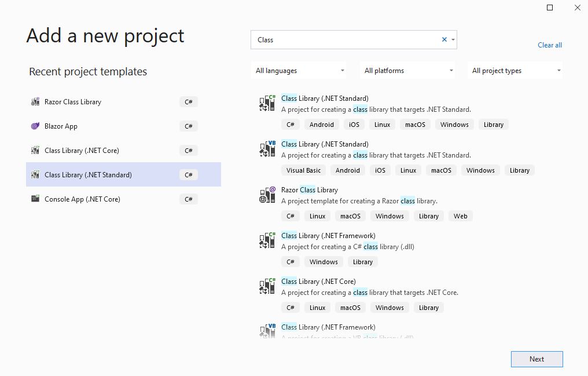Select the Razor Class Library result icon
588x376 pixels.
[x=267, y=195]
